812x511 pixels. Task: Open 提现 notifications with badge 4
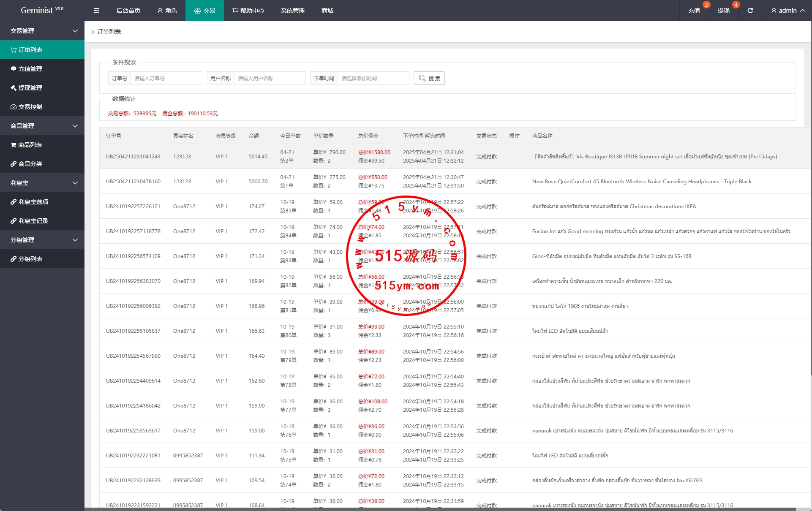724,11
